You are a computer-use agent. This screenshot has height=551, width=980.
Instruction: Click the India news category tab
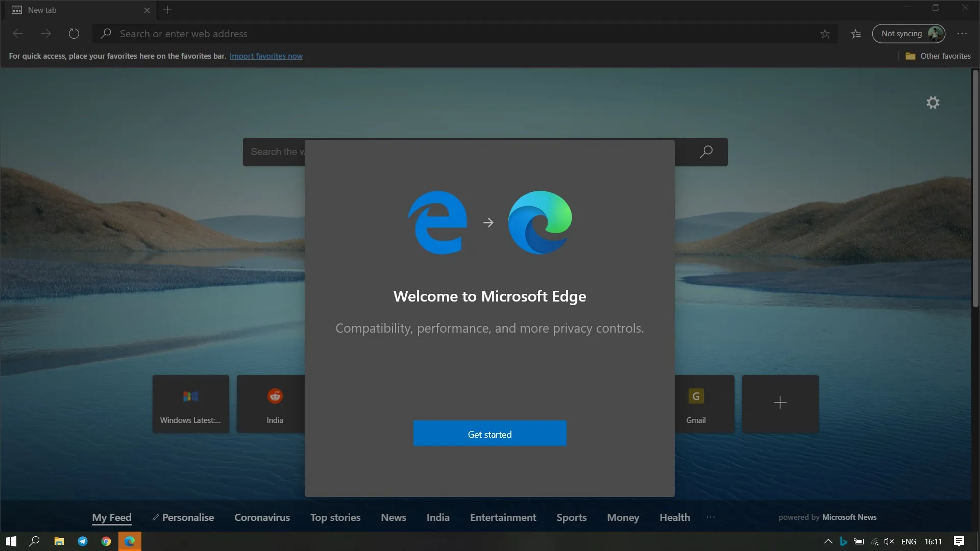[437, 518]
